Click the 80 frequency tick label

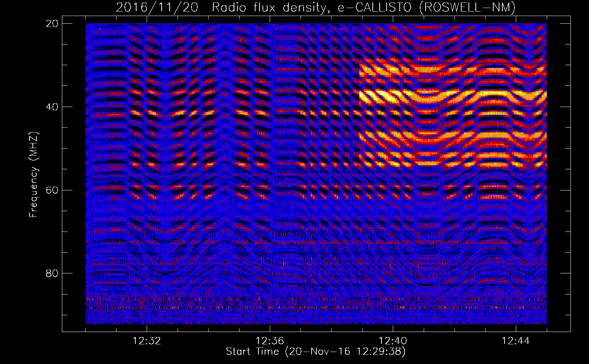(52, 273)
